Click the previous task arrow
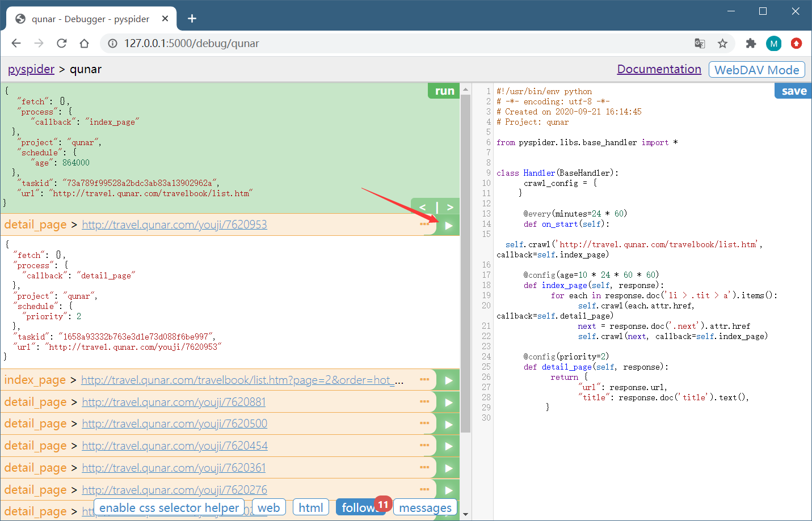Screen dimensions: 812x521 422,207
